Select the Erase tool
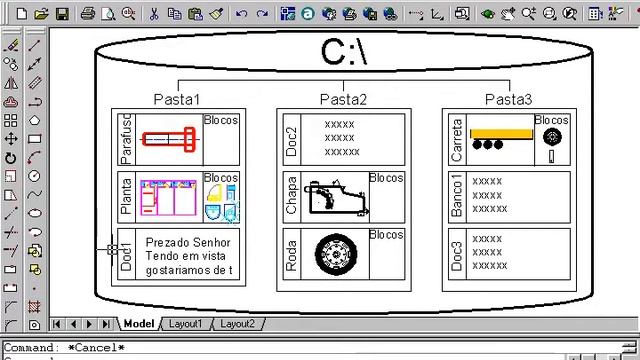The image size is (640, 360). point(11,45)
